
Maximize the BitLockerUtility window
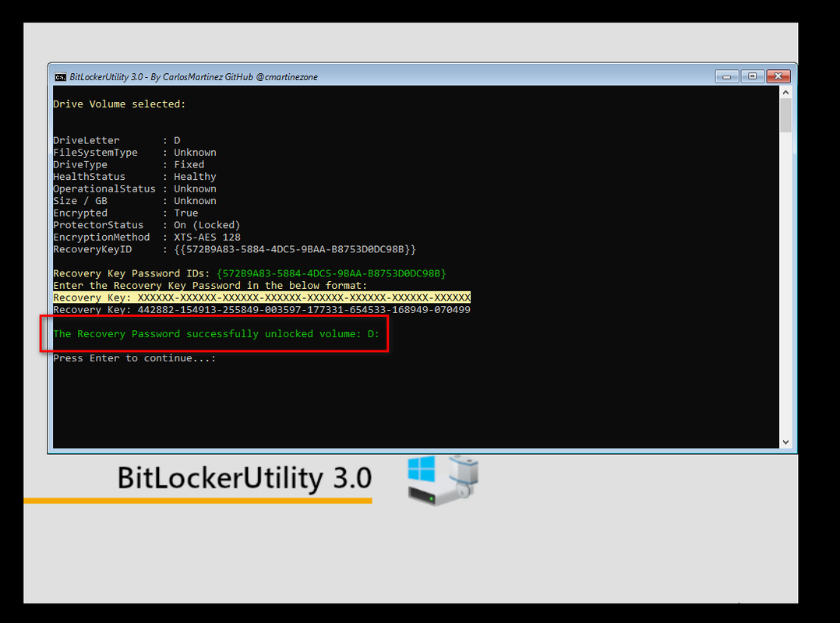(752, 76)
